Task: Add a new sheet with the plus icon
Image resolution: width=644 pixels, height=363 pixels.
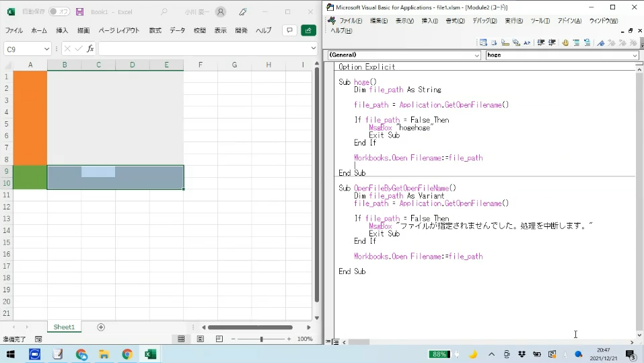Action: pos(101,327)
